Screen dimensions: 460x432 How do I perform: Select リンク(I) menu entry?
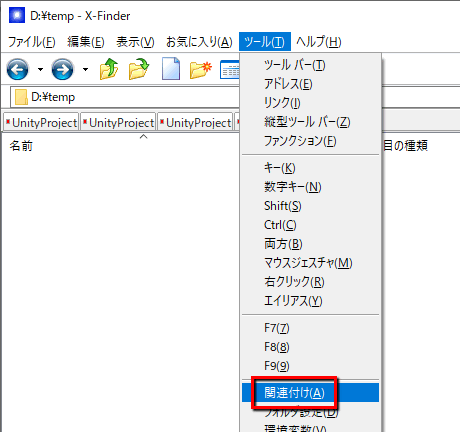coord(310,103)
